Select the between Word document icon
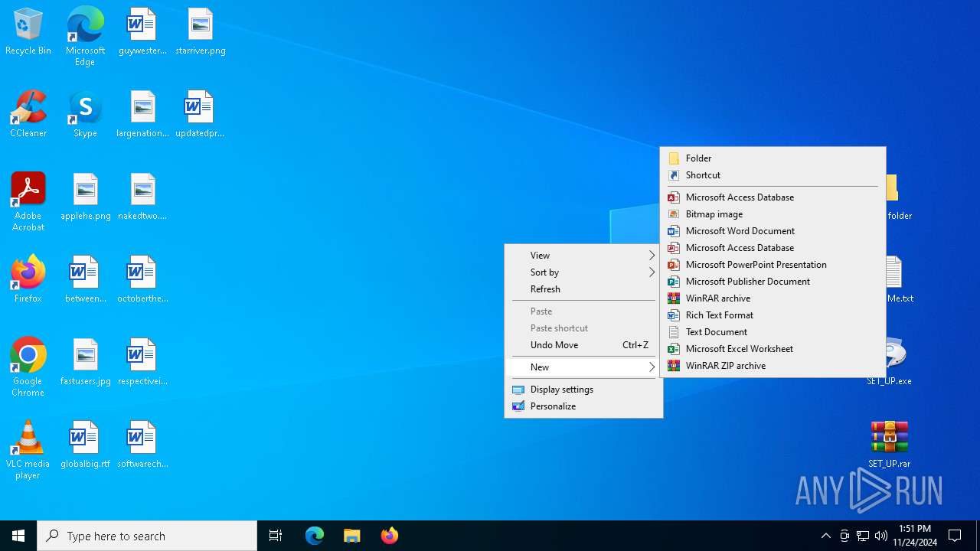The height and width of the screenshot is (551, 980). [x=85, y=280]
